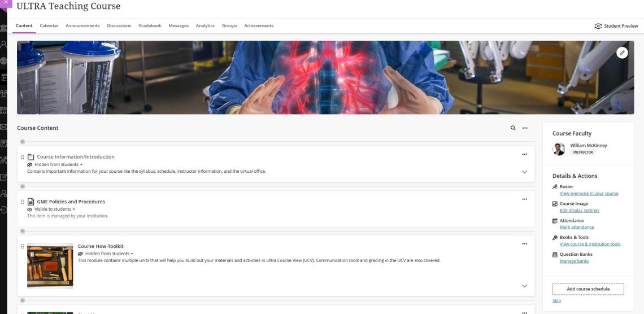Open the Announcements tab
Screen dimensions: 644x314
82,25
